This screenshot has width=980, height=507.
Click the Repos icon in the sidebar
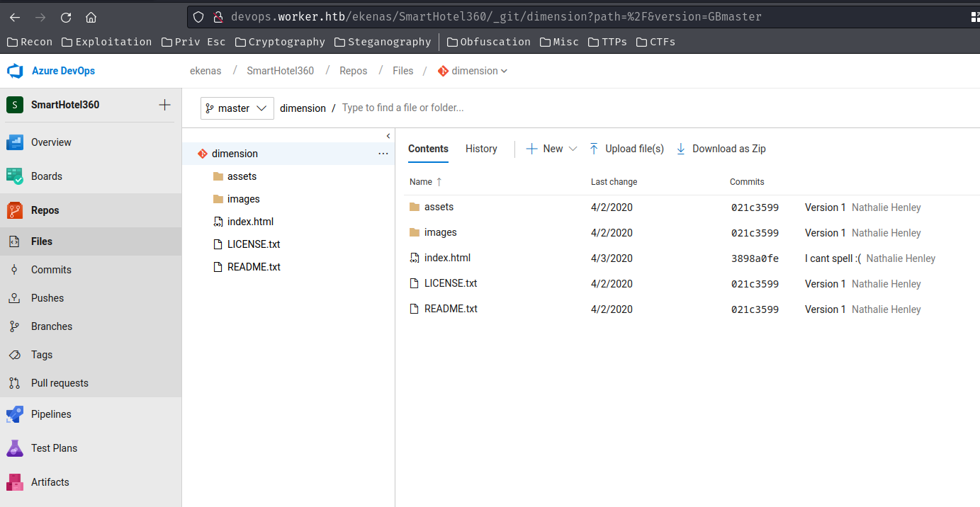(15, 210)
